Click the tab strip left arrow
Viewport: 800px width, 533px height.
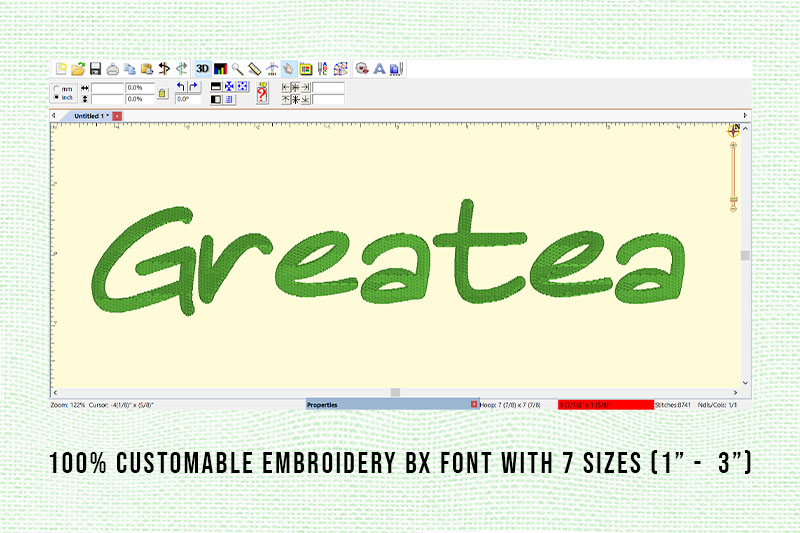click(x=54, y=116)
